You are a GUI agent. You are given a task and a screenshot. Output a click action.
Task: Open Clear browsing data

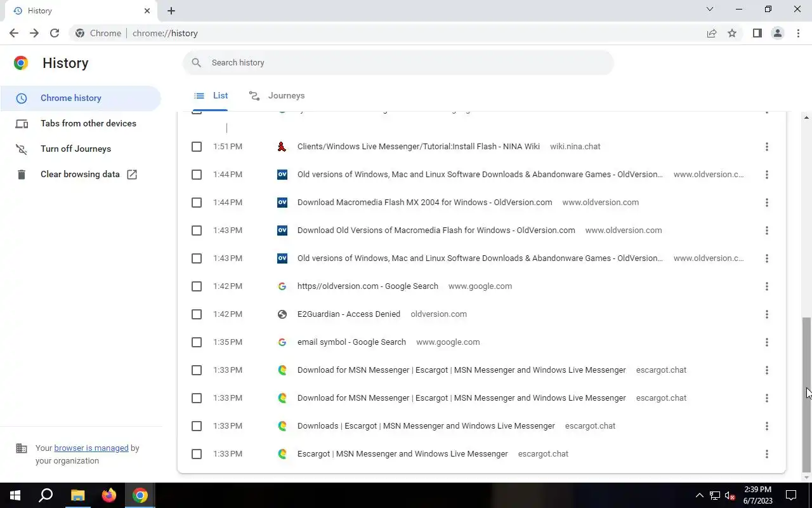81,174
